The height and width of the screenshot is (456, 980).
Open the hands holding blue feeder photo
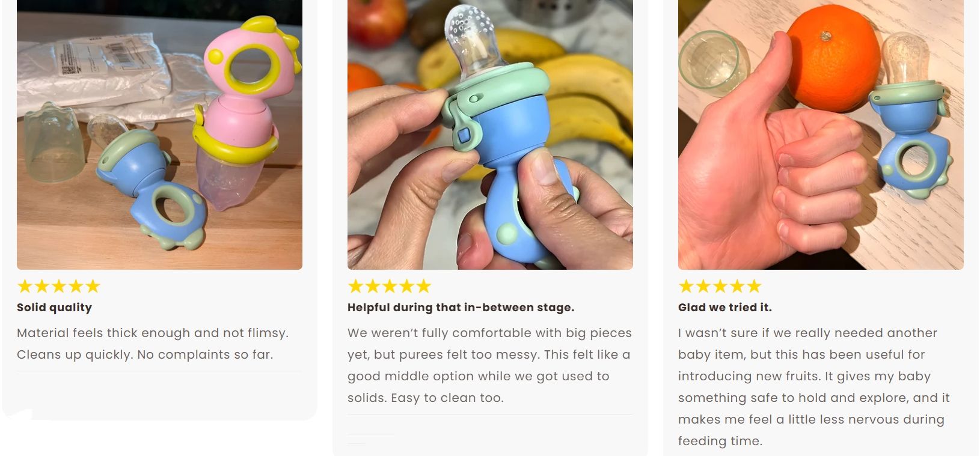(x=490, y=135)
